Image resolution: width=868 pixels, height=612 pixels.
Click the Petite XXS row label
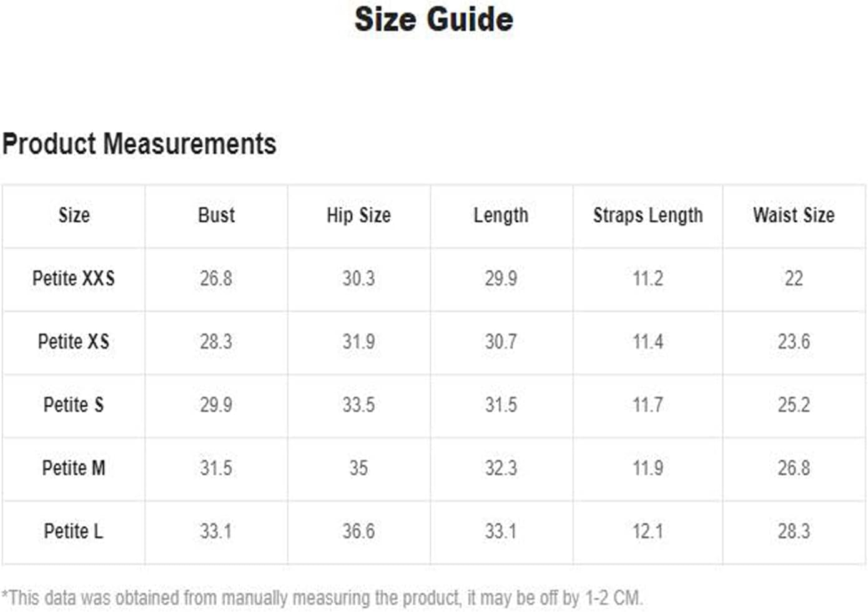[74, 278]
